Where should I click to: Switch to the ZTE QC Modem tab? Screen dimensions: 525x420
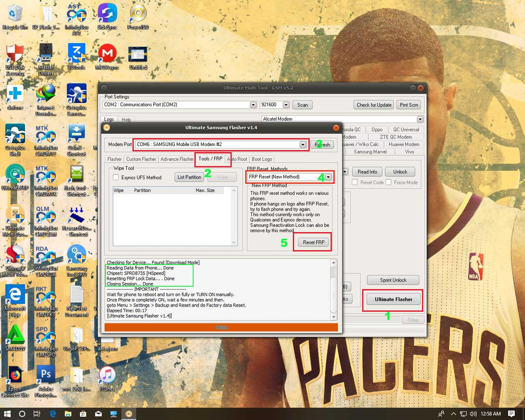click(x=396, y=137)
